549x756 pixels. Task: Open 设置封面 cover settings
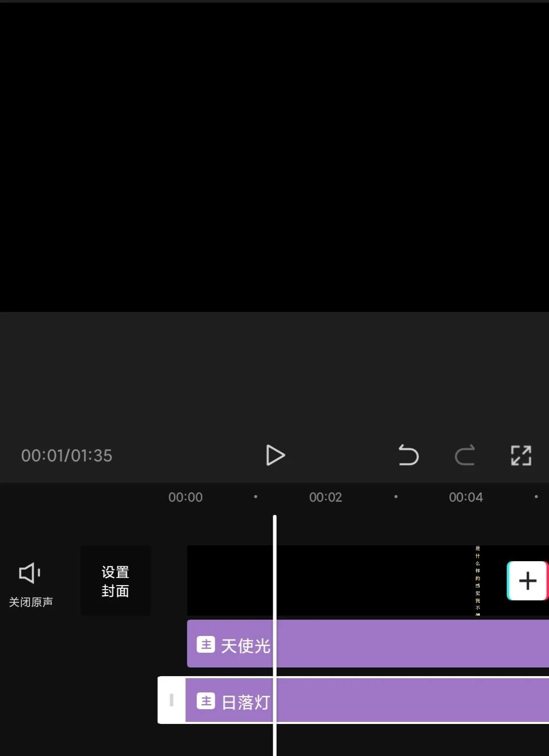[x=115, y=581]
